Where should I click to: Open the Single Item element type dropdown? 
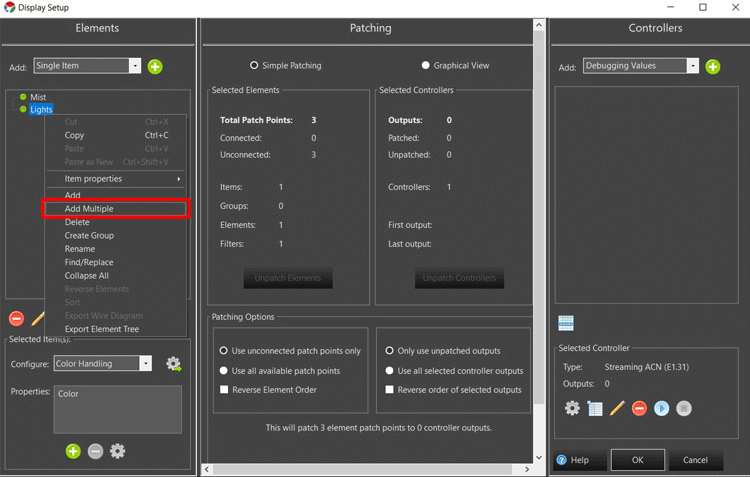134,66
